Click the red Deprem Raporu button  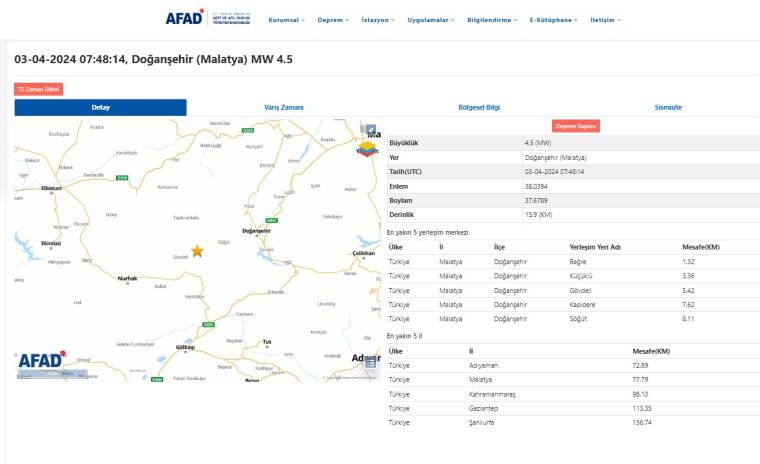click(x=576, y=126)
